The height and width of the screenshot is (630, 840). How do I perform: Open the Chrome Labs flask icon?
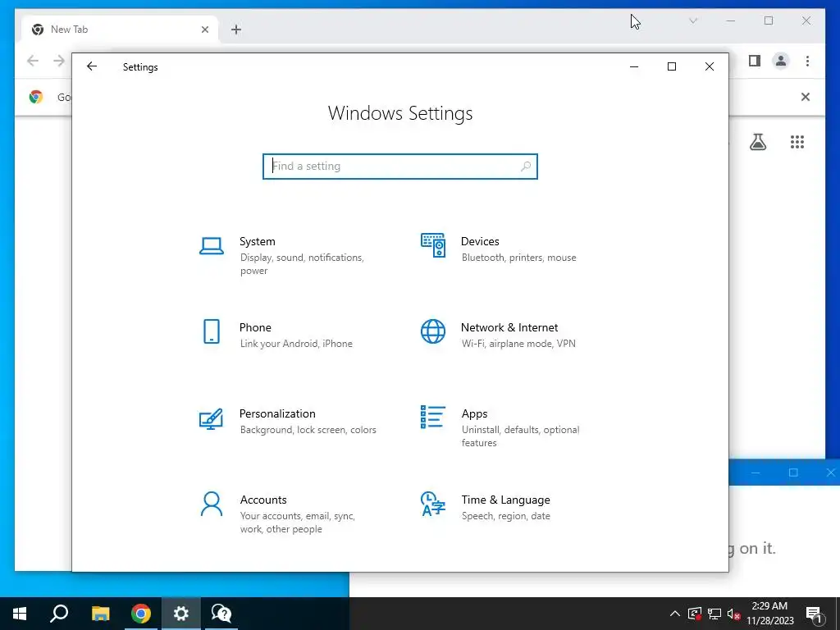coord(757,142)
